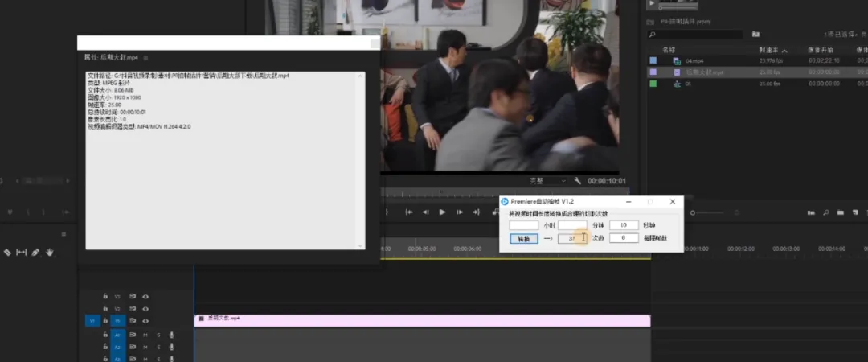
Task: Solo the A1 audio track
Action: pyautogui.click(x=158, y=335)
